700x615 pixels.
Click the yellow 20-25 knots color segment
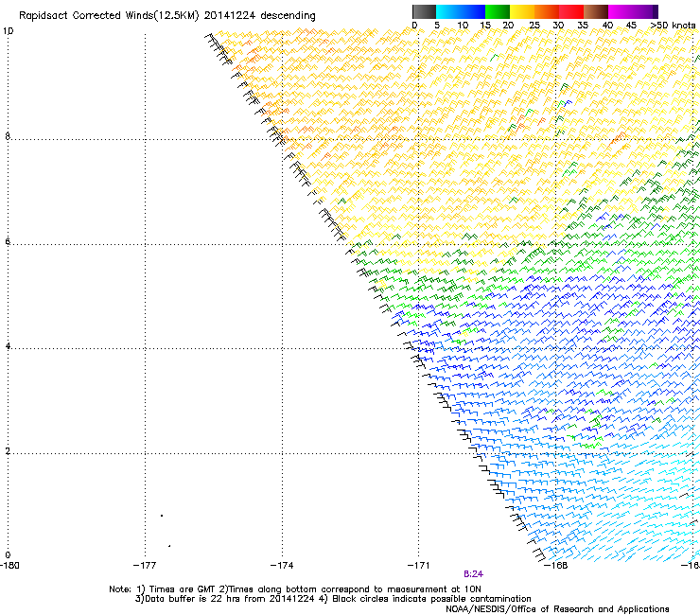tap(522, 11)
